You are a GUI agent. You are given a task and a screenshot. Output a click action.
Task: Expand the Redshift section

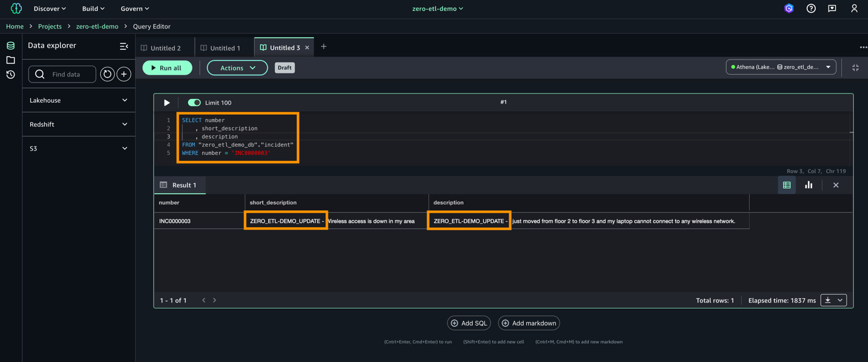click(x=79, y=125)
